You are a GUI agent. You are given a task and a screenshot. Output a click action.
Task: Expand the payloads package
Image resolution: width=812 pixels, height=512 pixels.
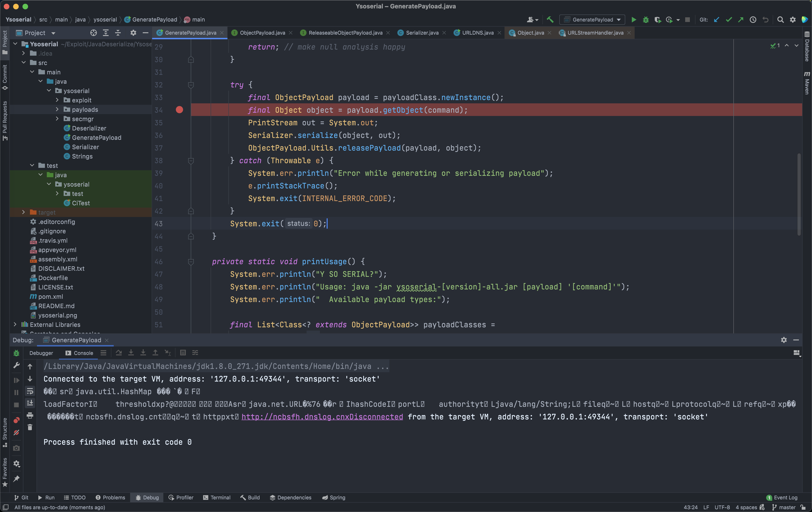click(57, 109)
